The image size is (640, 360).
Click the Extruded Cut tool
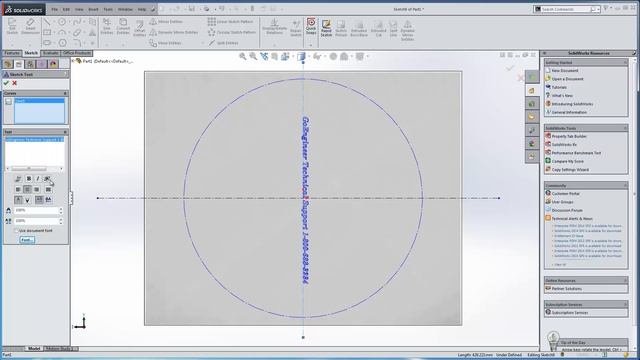tap(378, 28)
